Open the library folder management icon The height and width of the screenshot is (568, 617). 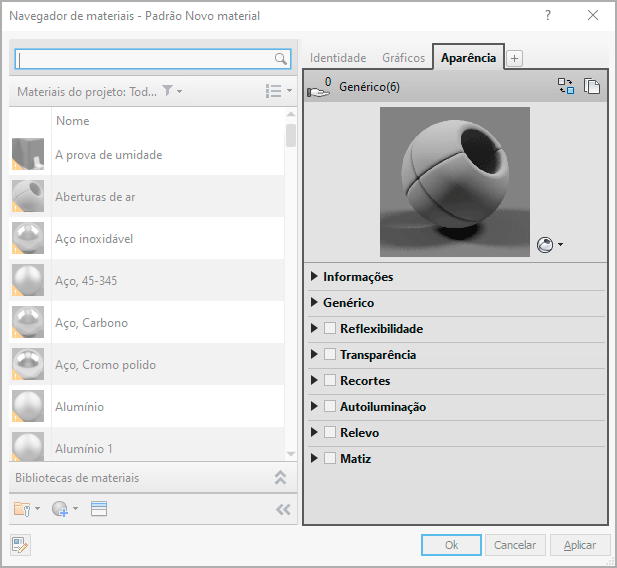[x=22, y=509]
